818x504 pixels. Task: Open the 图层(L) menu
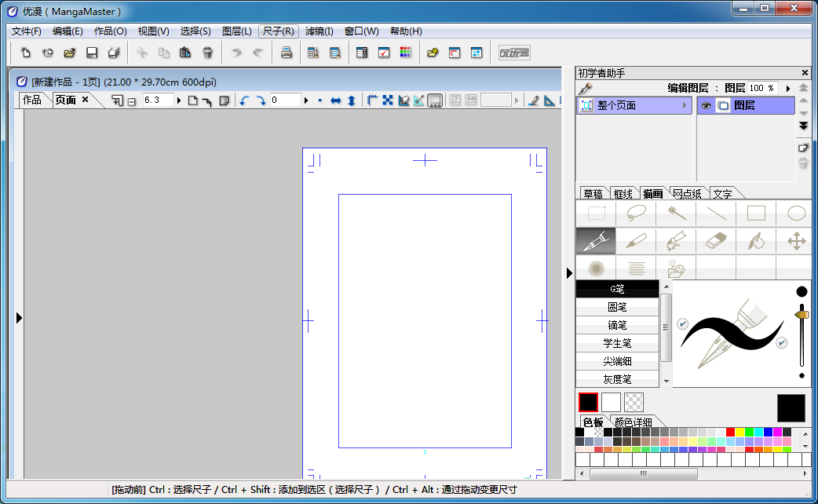237,31
